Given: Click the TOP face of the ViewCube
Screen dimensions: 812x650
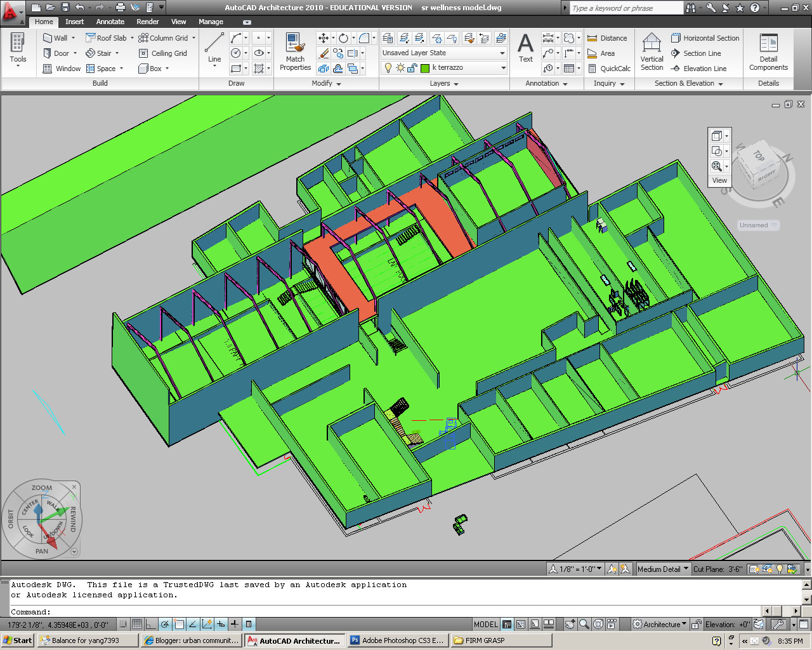Looking at the screenshot, I should [x=758, y=155].
